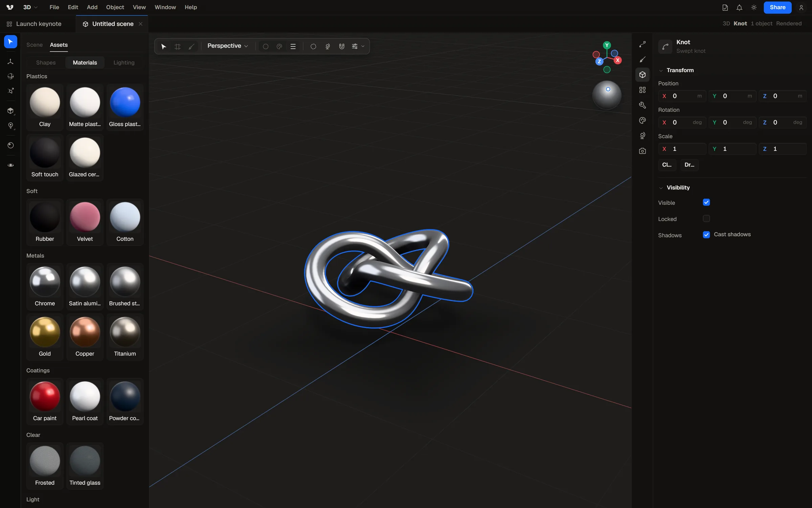Click the Share button

point(777,7)
